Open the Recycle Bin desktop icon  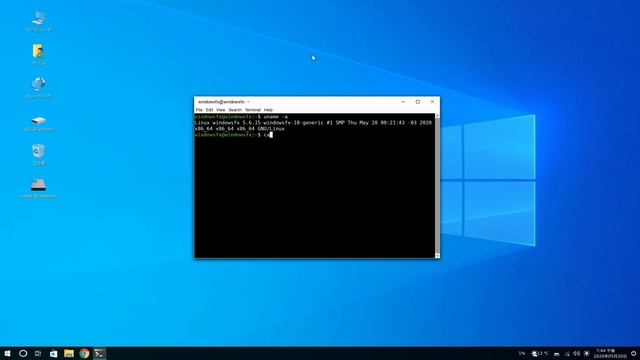(38, 154)
